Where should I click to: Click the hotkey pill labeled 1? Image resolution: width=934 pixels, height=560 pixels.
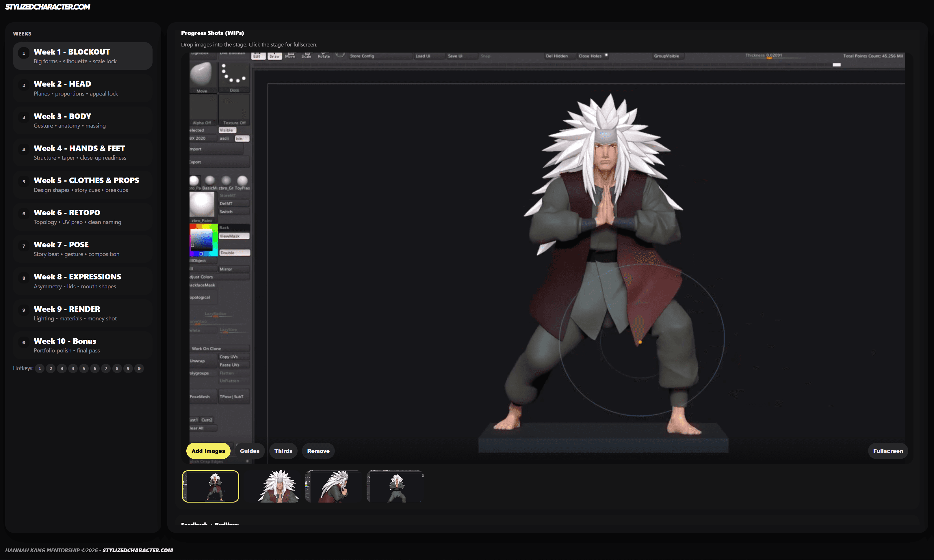(x=40, y=368)
